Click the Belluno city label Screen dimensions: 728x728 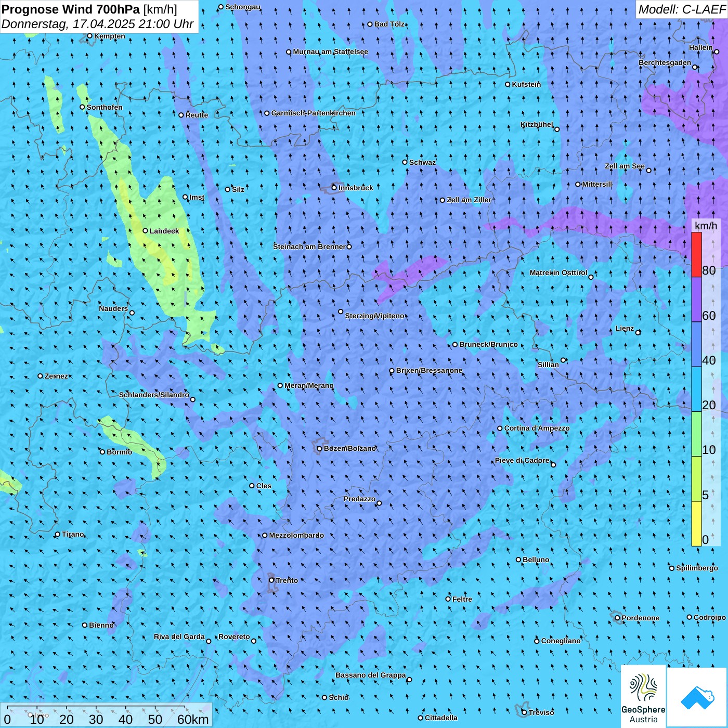536,560
